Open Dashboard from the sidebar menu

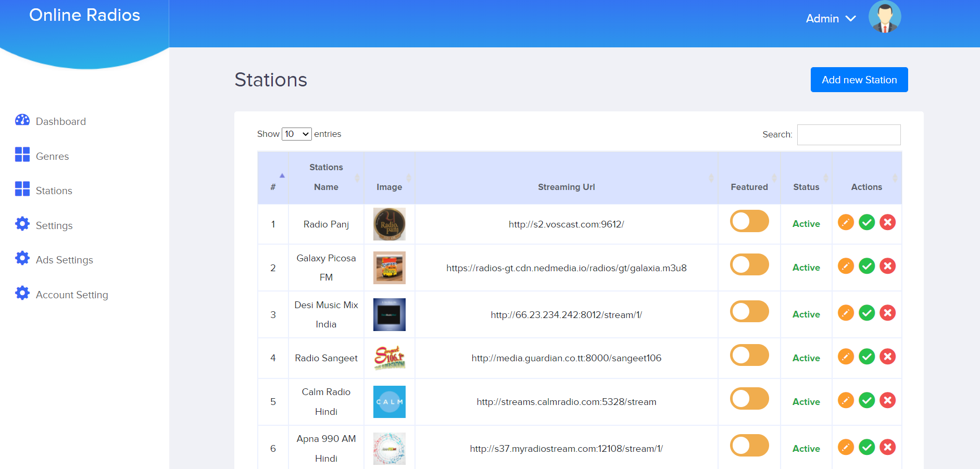click(x=61, y=121)
